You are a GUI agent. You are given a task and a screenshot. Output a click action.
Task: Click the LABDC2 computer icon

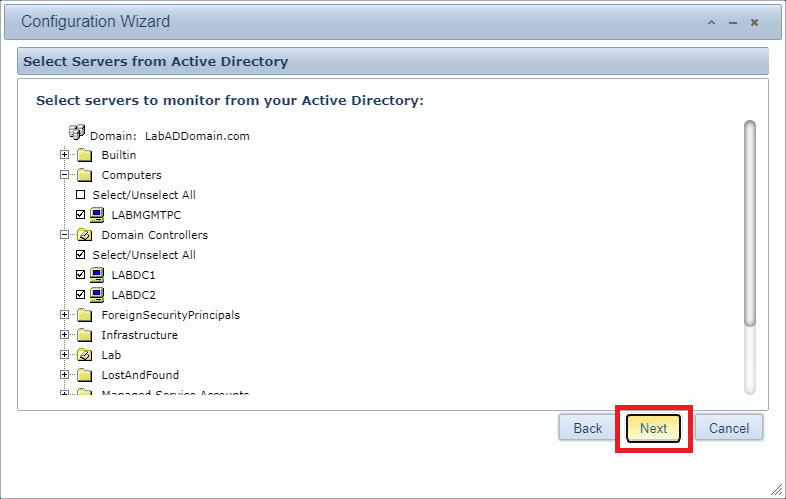click(x=97, y=295)
